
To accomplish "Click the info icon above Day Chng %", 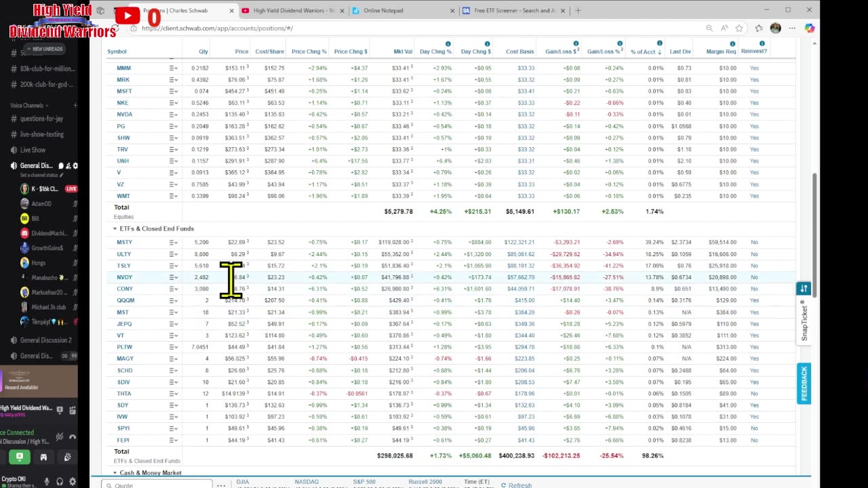I will 448,44.
